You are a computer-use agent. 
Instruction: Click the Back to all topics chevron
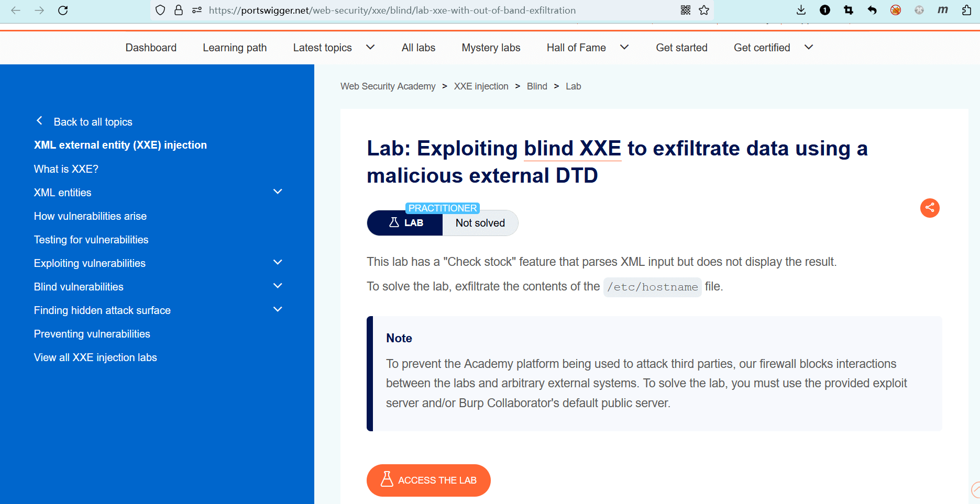click(x=39, y=121)
